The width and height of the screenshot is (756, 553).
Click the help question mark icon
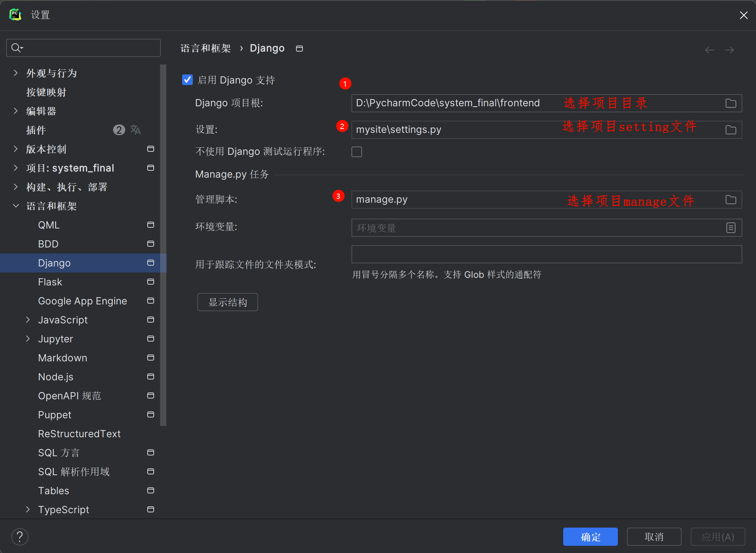20,536
